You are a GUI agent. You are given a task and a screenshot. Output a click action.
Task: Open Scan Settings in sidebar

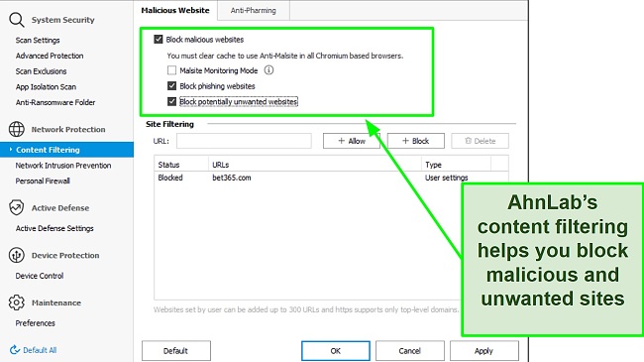click(38, 41)
